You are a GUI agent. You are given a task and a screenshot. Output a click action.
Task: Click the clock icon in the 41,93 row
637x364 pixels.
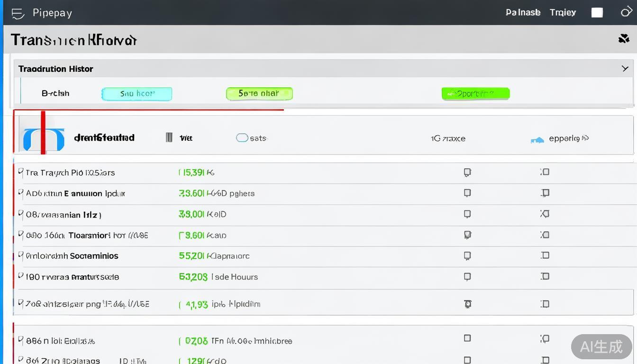467,304
